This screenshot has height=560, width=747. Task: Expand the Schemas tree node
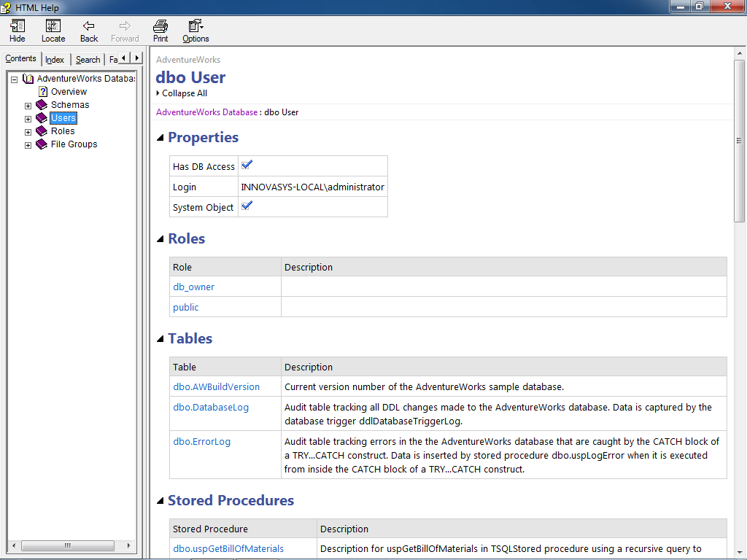pos(28,106)
